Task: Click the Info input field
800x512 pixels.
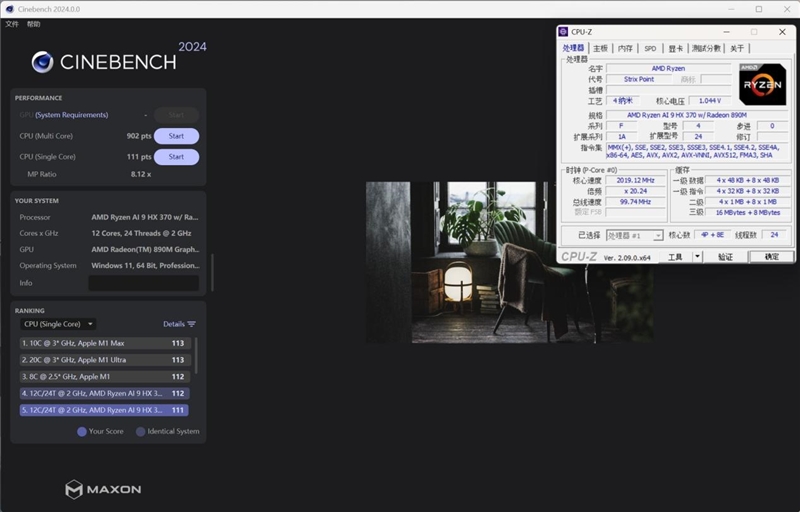Action: [143, 283]
